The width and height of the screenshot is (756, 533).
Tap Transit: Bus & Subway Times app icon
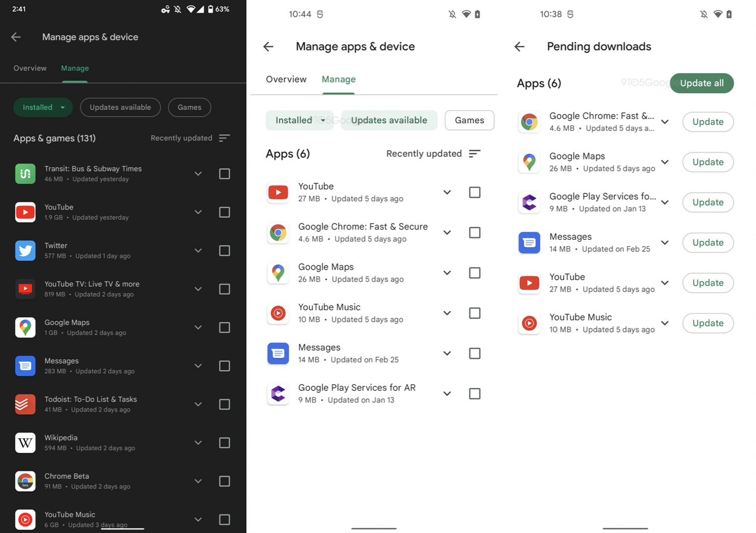click(25, 174)
